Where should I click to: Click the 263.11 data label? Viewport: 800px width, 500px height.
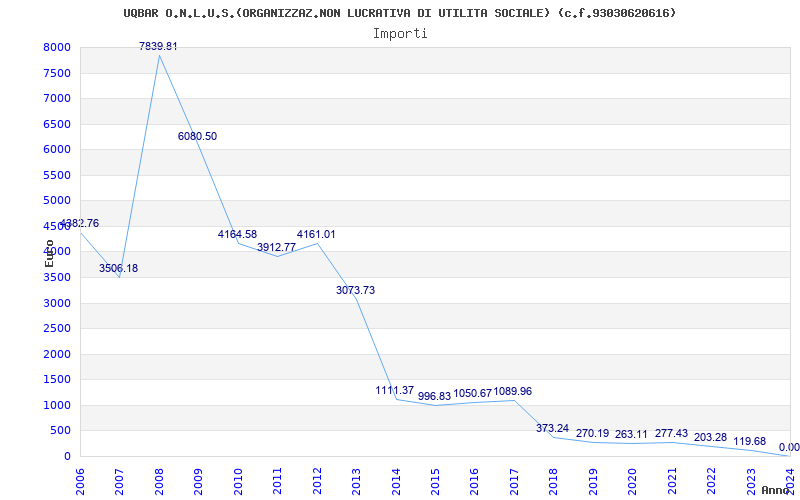(631, 434)
